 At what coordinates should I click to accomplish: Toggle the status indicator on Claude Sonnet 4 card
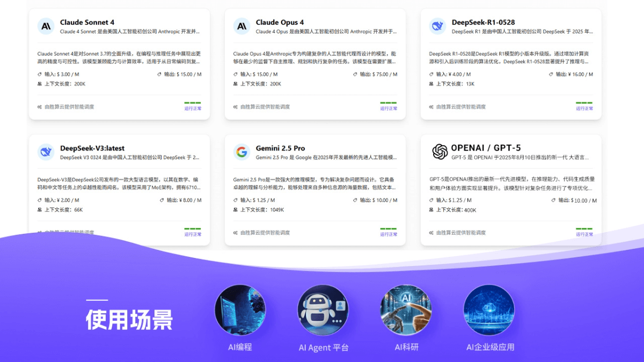point(192,104)
